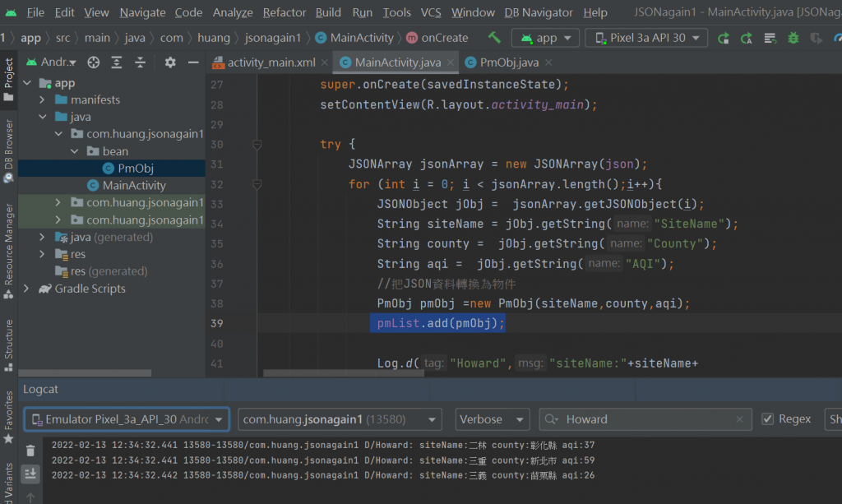The width and height of the screenshot is (842, 504).
Task: Click jsonagain1 breadcrumb segment
Action: [x=273, y=38]
